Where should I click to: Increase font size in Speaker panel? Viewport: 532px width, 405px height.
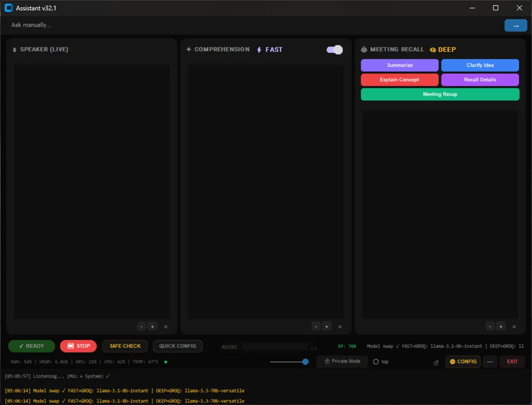[152, 327]
